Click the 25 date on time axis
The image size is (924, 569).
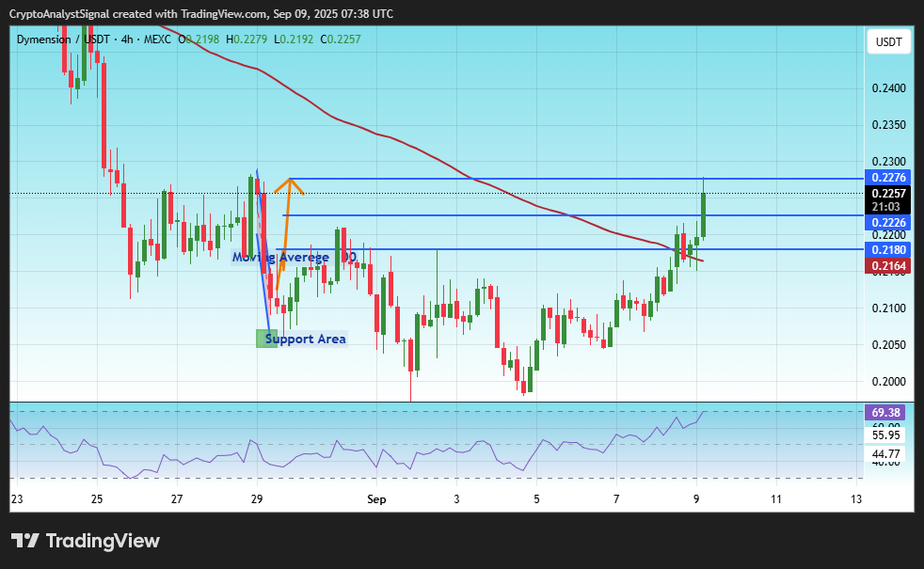tap(97, 498)
